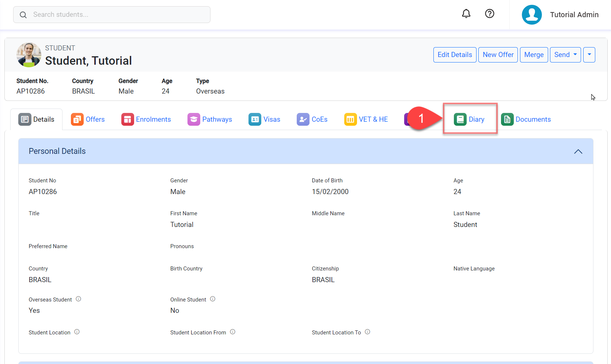Click student number AP10286 in header
Screen dimensions: 611x364
(x=31, y=91)
